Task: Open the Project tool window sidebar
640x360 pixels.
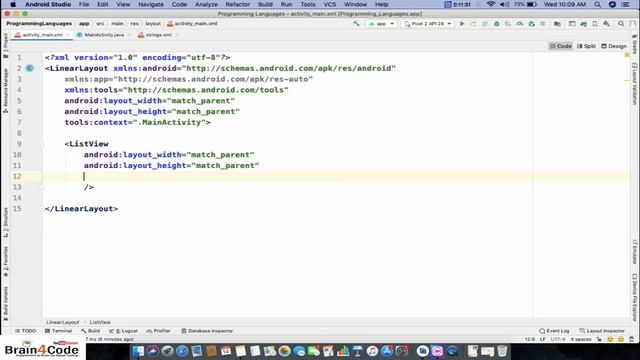Action: pyautogui.click(x=5, y=45)
